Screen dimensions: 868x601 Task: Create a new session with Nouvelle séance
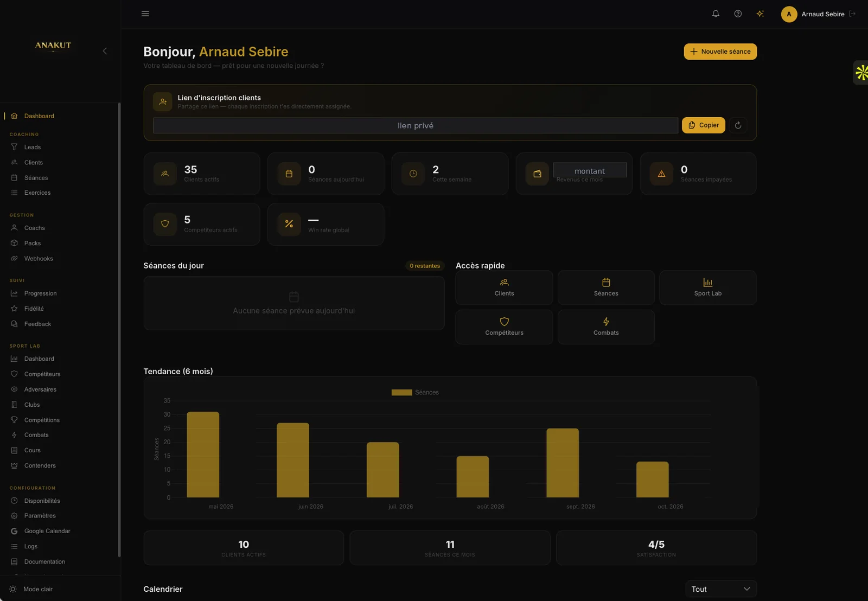(x=720, y=52)
